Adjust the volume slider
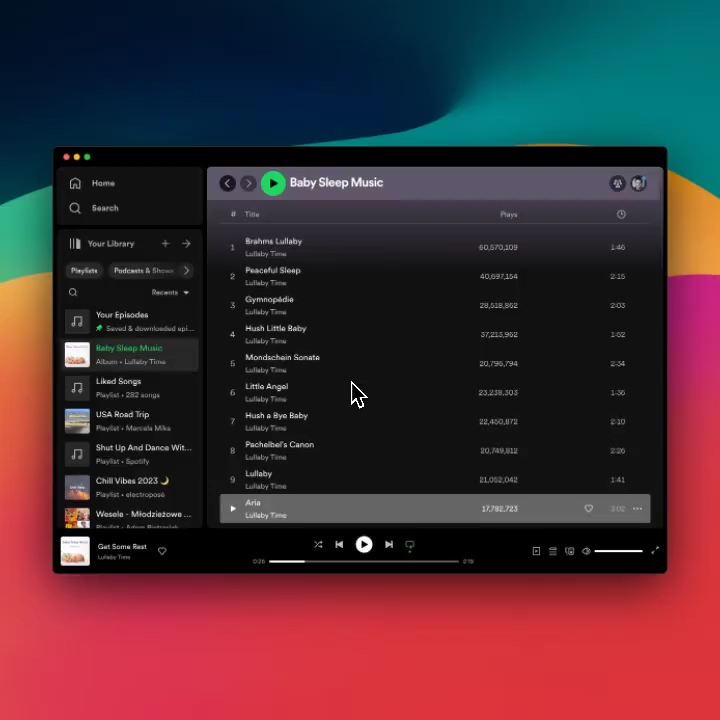 tap(619, 551)
